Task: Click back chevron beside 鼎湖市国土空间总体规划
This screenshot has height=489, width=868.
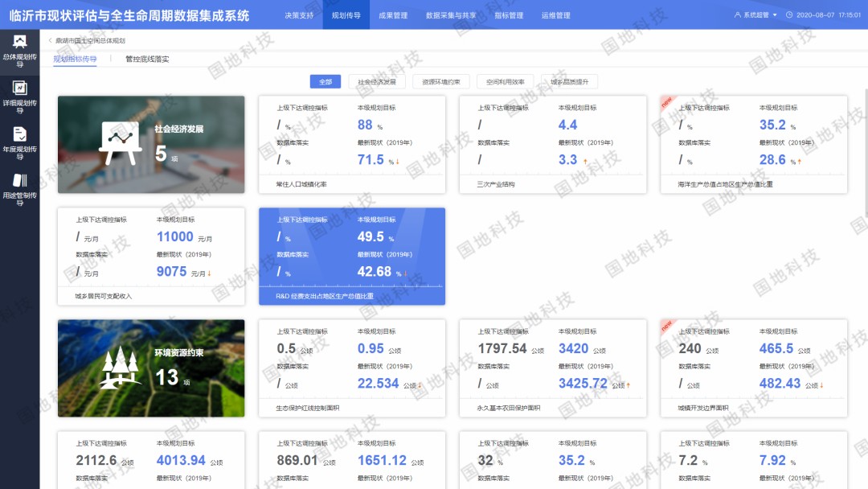Action: 51,40
